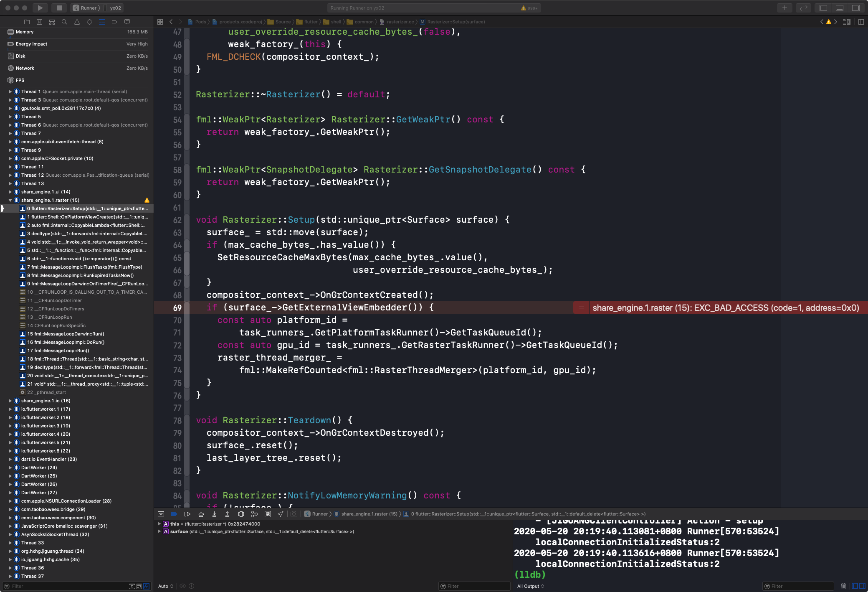The height and width of the screenshot is (592, 868).
Task: Open the Breakpoint navigator icon
Action: (114, 22)
